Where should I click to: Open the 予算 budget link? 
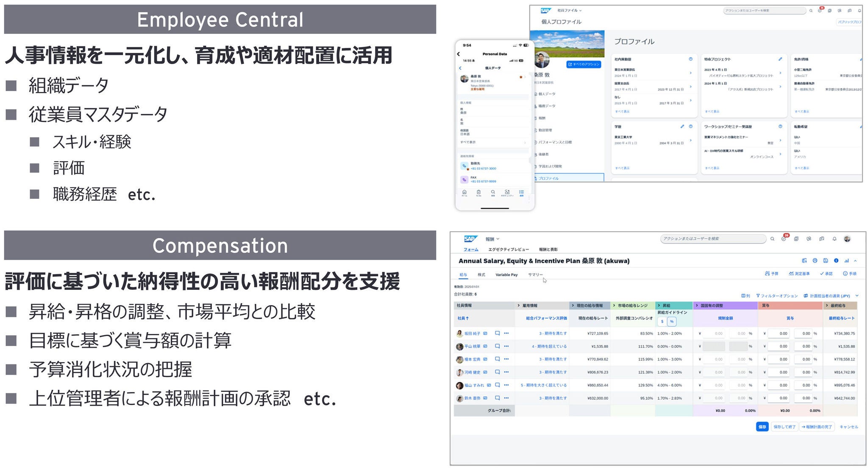click(771, 274)
